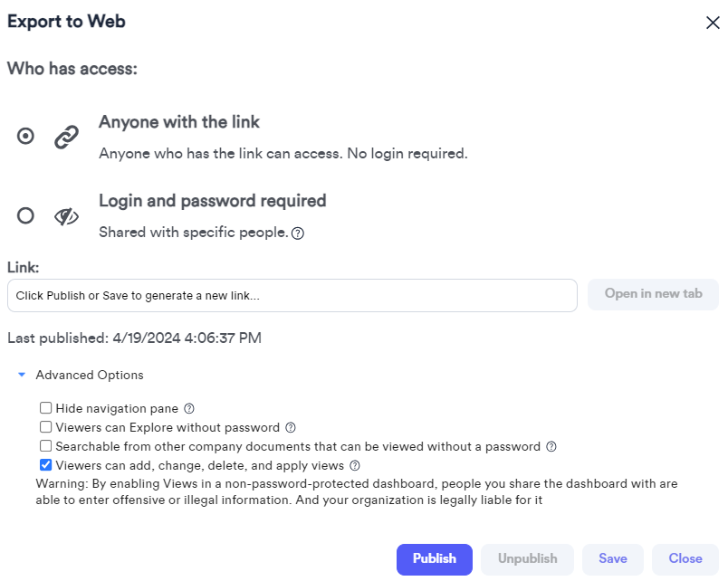This screenshot has height=581, width=728.
Task: Enable Searchable from other company documents
Action: (45, 446)
